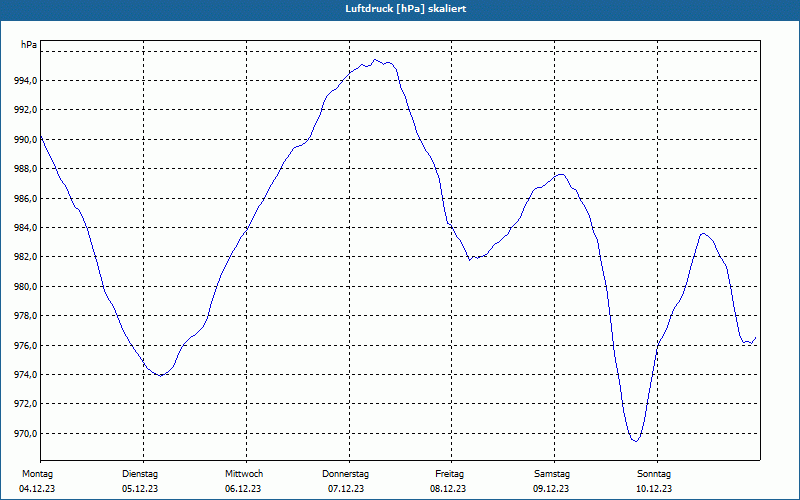800x500 pixels.
Task: Click the 'hPa' unit label
Action: coord(29,45)
